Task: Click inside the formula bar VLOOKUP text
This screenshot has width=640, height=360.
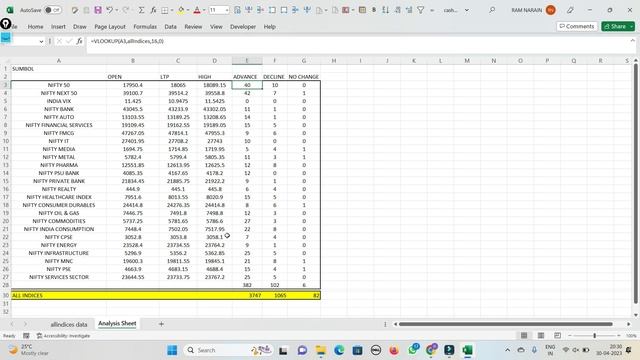Action: (x=127, y=41)
